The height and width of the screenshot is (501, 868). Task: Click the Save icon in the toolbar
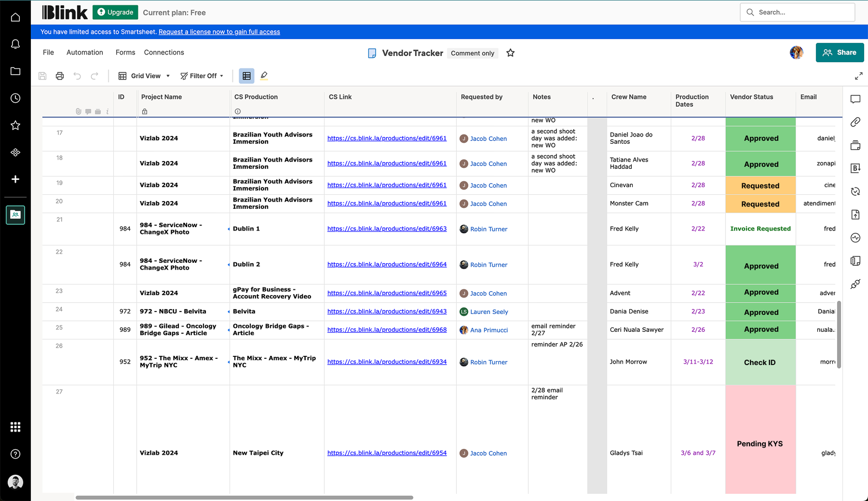click(x=42, y=76)
